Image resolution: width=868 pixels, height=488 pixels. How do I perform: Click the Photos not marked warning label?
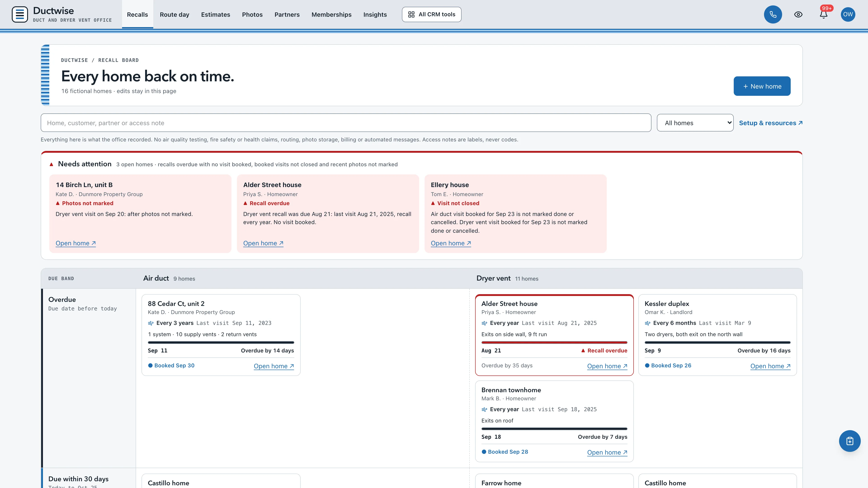coord(85,203)
